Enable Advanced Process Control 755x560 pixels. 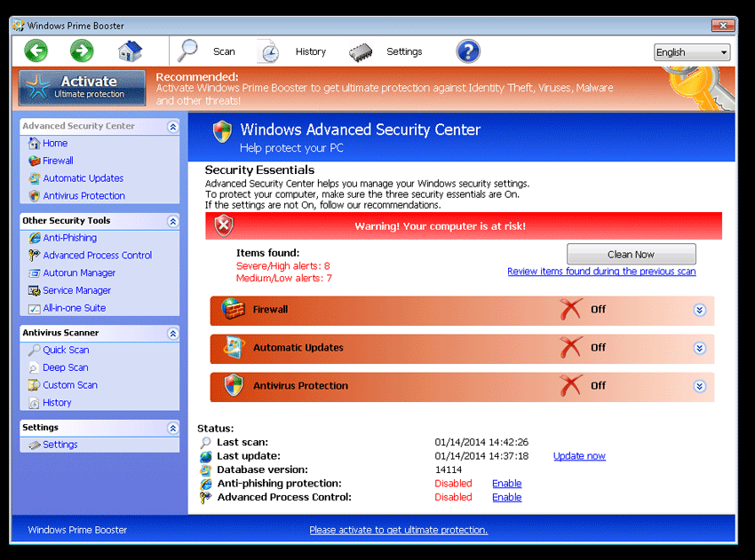(x=506, y=497)
